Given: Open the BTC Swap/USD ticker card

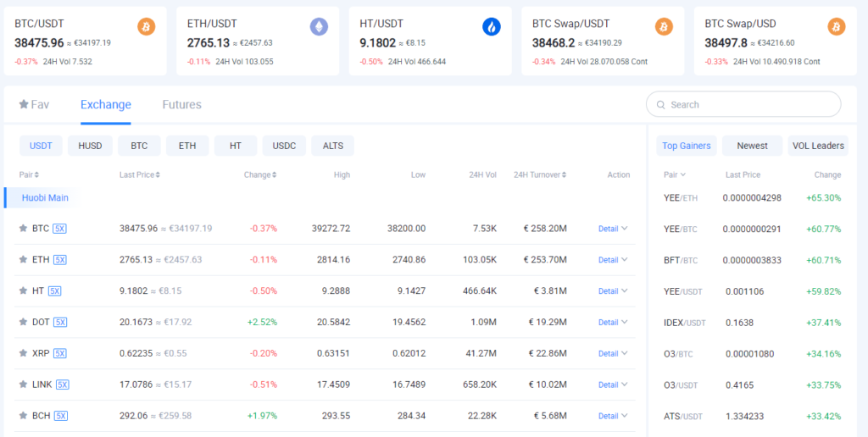Looking at the screenshot, I should (x=776, y=41).
